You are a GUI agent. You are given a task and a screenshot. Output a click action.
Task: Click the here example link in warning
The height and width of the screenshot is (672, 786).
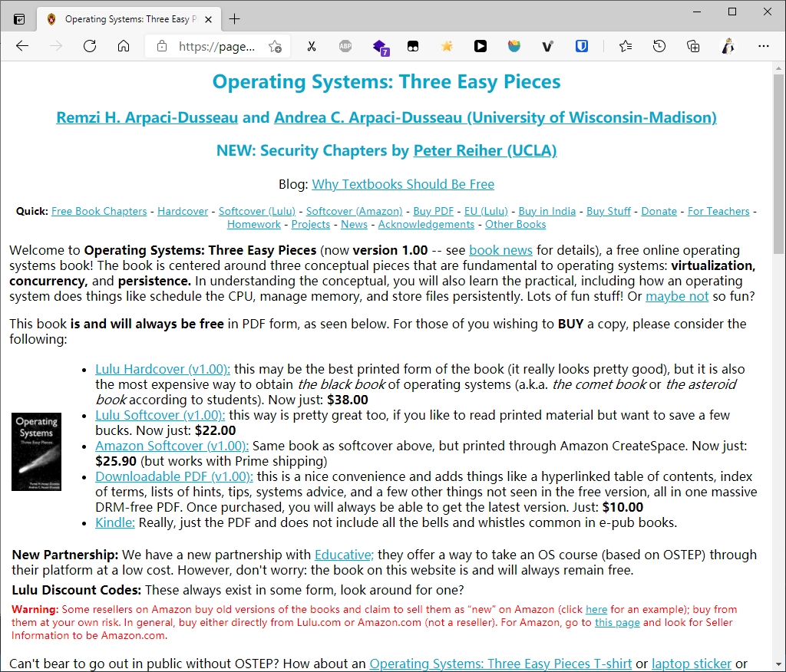click(x=596, y=609)
